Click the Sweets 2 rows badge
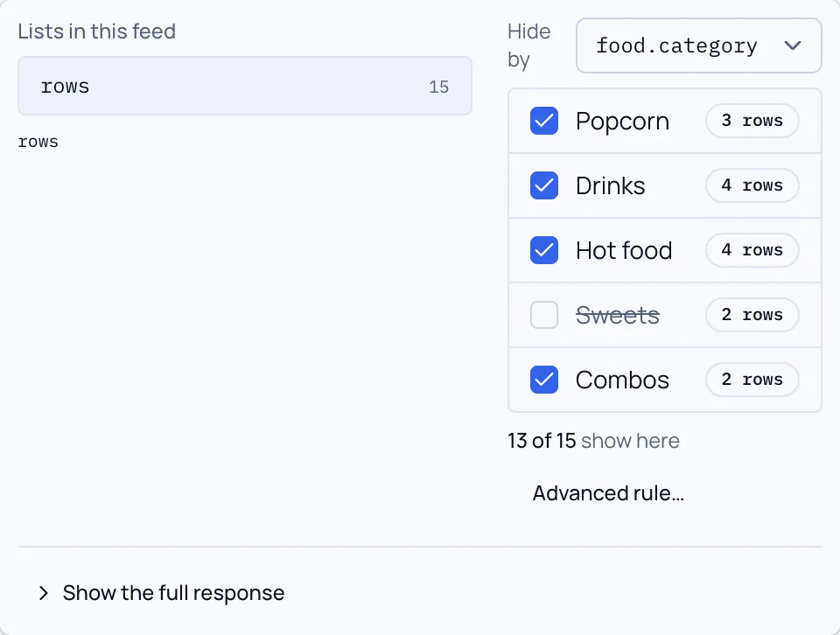This screenshot has height=635, width=840. (752, 315)
